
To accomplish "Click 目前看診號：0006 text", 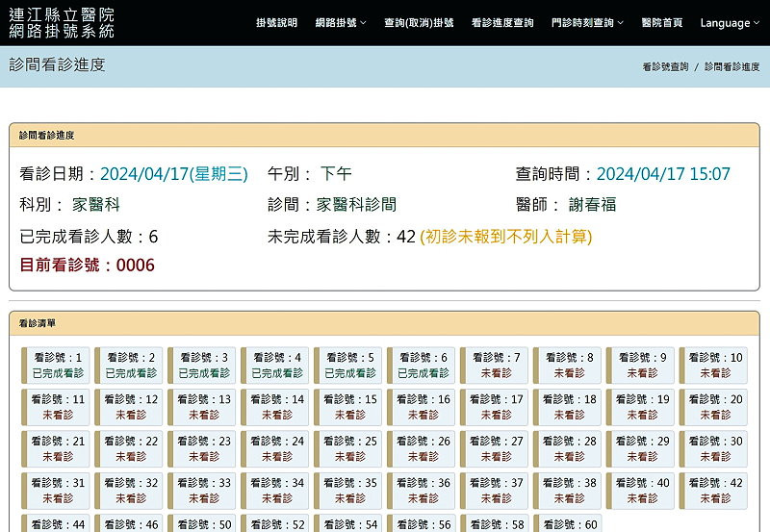I will 87,265.
